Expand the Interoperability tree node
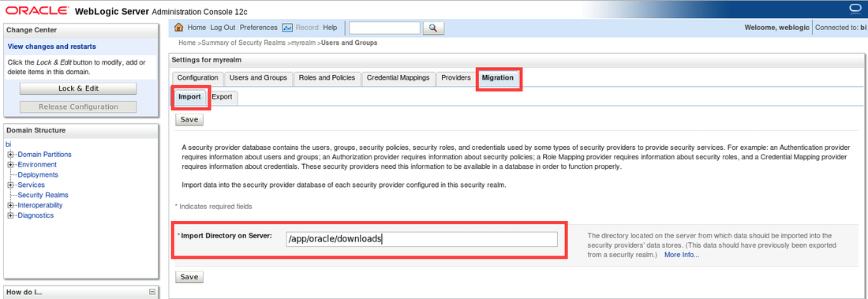 [x=10, y=205]
